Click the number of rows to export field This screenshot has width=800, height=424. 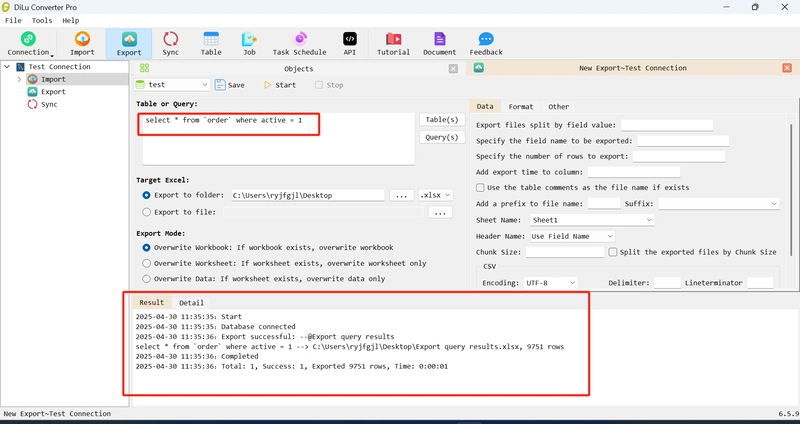tap(679, 156)
